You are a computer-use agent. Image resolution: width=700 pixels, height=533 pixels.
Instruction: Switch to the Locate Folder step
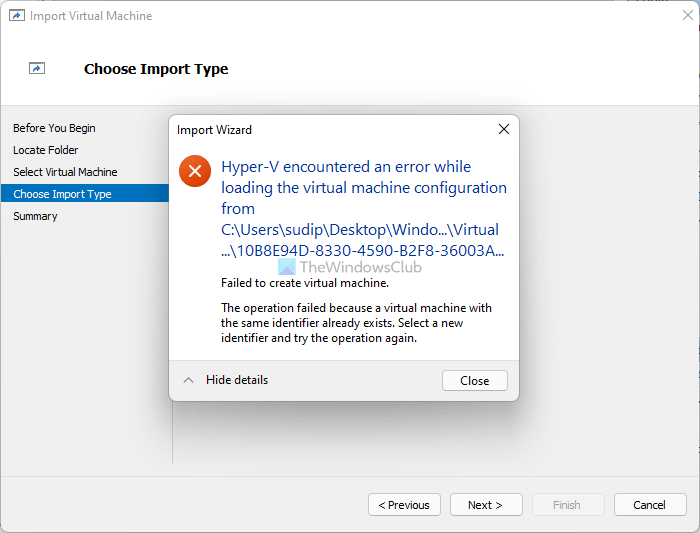point(45,150)
